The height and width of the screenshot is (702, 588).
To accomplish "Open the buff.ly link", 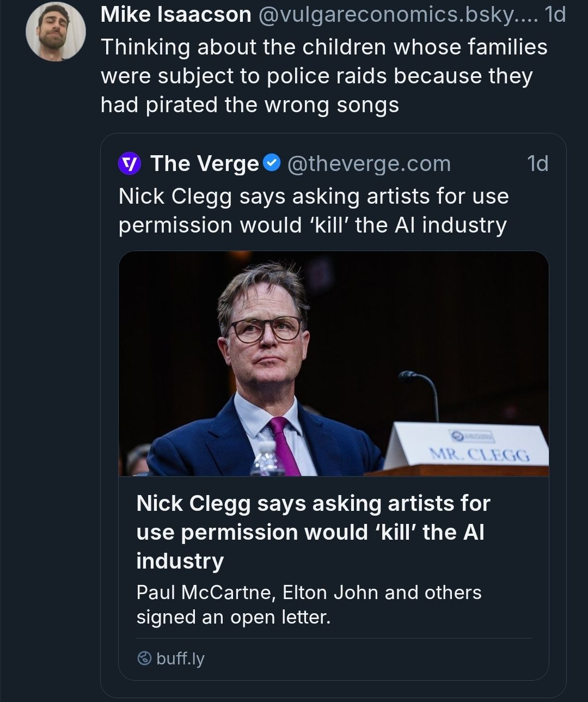I will [x=180, y=659].
